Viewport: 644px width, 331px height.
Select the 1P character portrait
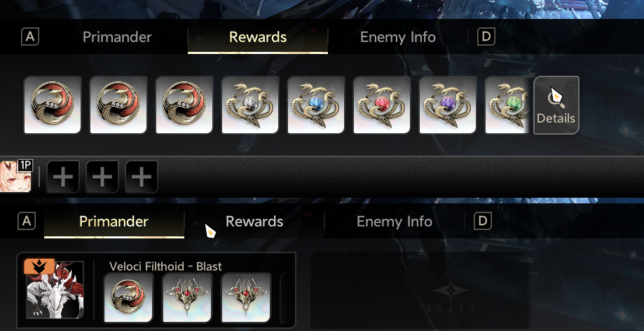coord(15,177)
